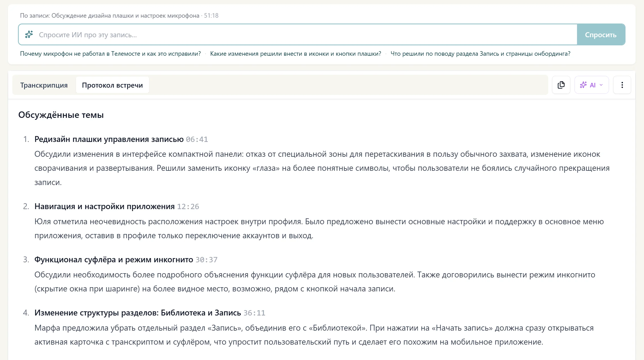The image size is (644, 360).
Task: Click the heading Навигация и настройки приложения
Action: click(x=105, y=206)
